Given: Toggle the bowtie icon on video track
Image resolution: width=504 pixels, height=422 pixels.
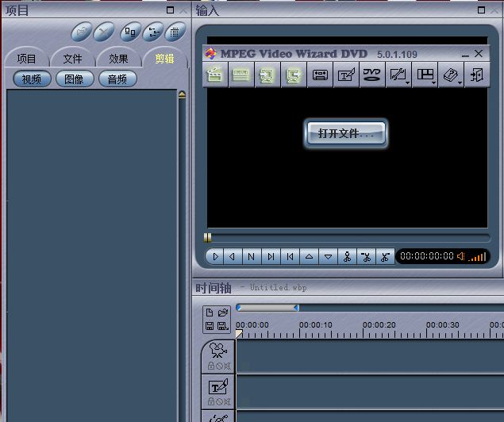Looking at the screenshot, I should click(x=227, y=366).
